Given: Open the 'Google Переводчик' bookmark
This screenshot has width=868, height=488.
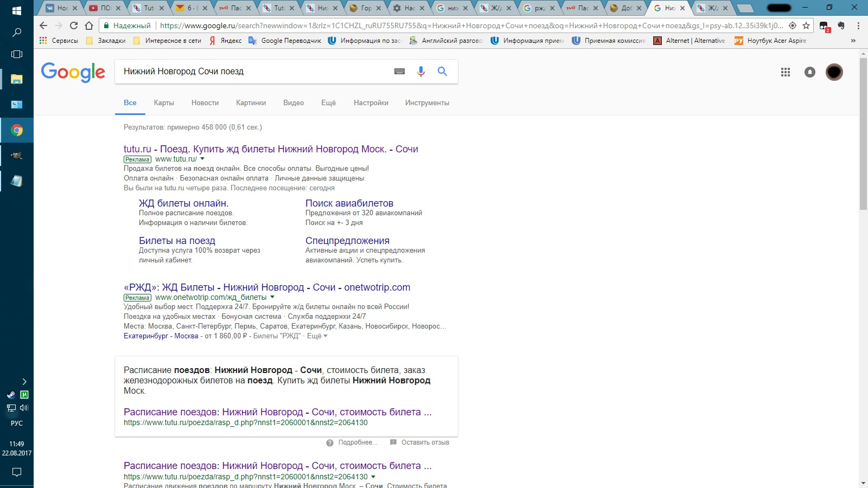Looking at the screenshot, I should (x=285, y=41).
